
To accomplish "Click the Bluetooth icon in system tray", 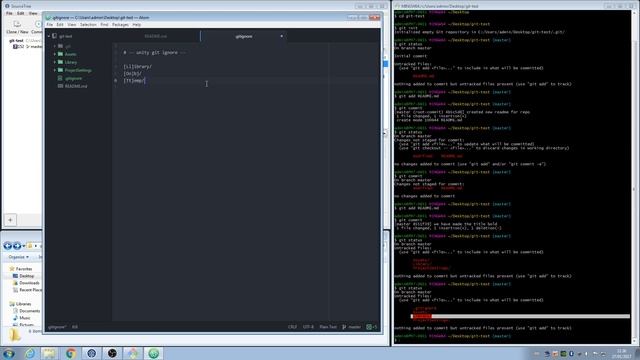I will 571,354.
